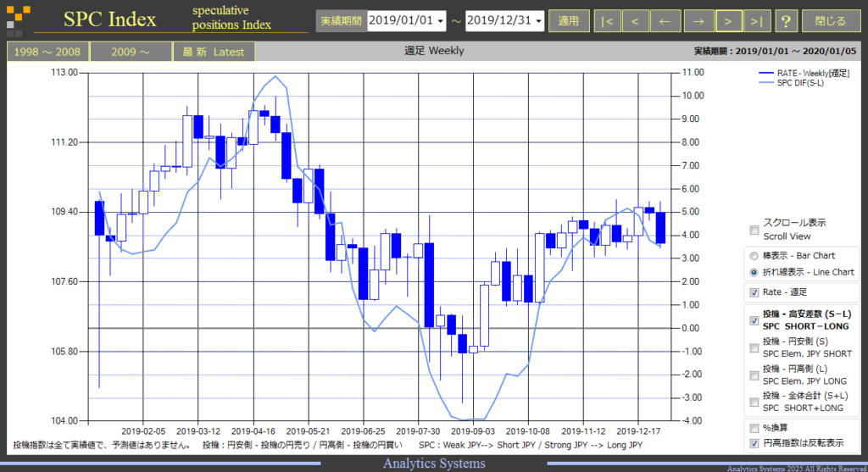Select the Bar Chart radio option
Viewport: 868px width, 472px height.
(x=754, y=256)
